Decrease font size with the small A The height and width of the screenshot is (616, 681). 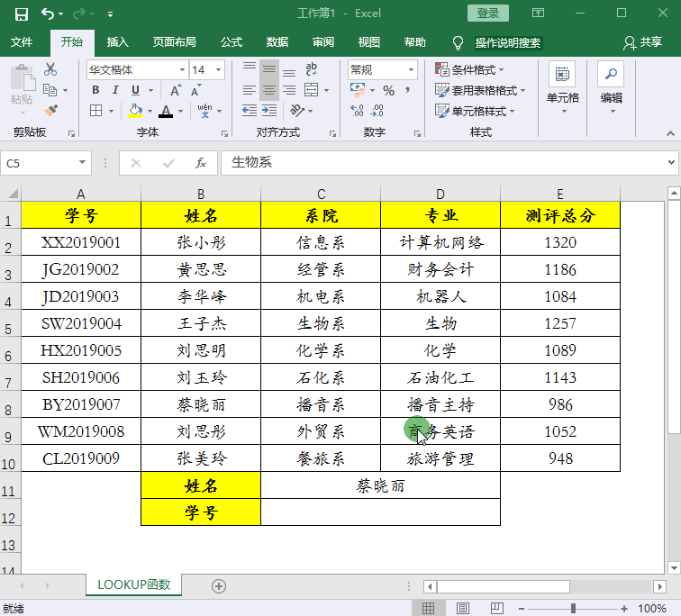coord(195,90)
